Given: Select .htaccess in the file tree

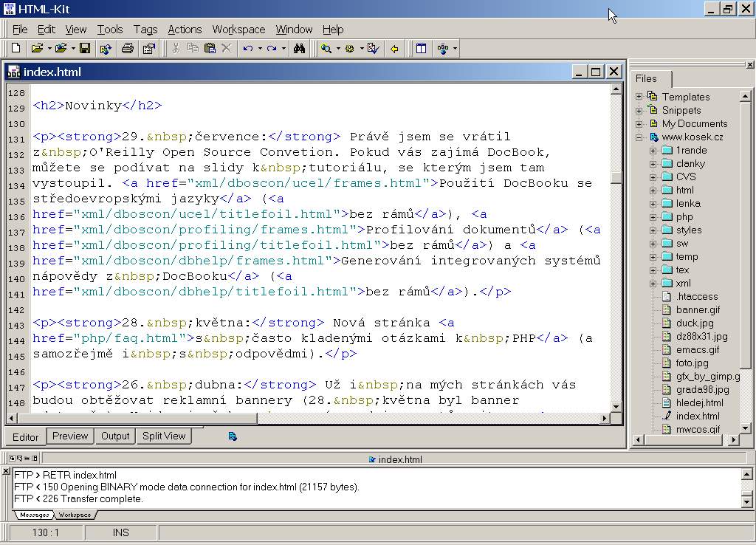Looking at the screenshot, I should tap(697, 297).
